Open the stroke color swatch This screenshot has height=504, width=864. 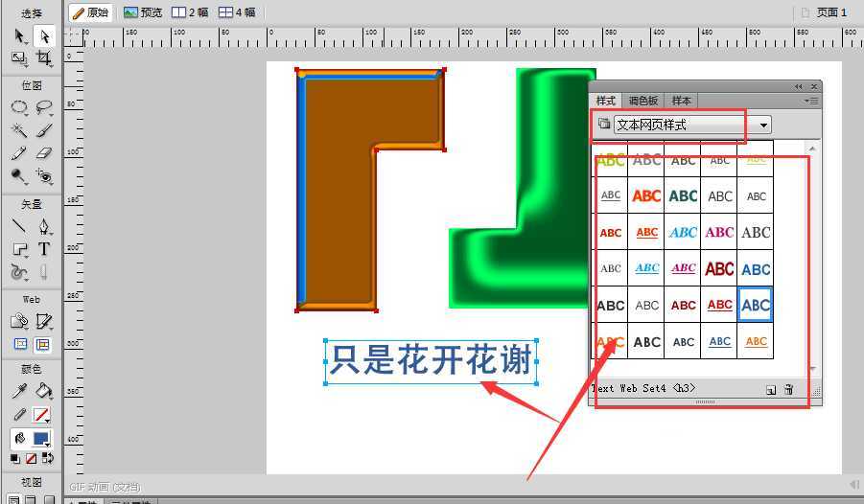(x=41, y=415)
